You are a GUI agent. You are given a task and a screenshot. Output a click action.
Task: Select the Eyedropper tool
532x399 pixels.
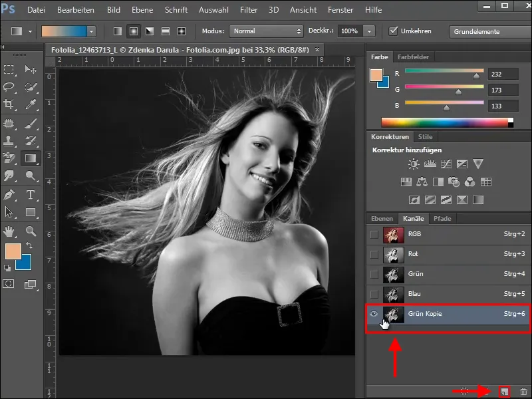coord(31,104)
